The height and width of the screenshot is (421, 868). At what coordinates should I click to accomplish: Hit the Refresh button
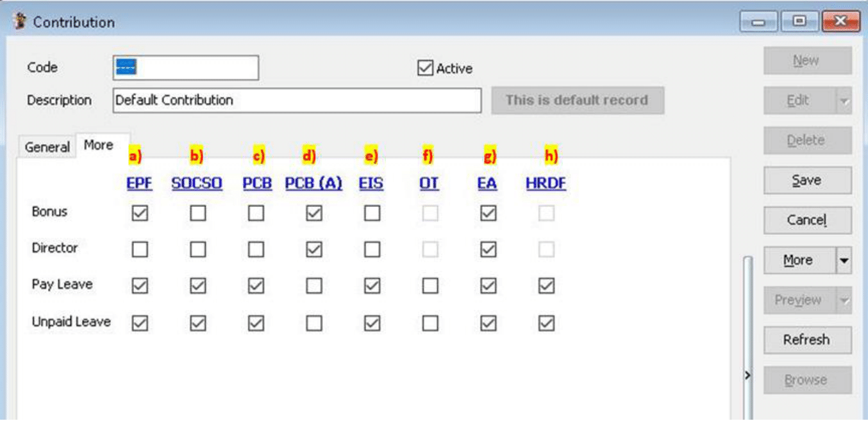click(806, 340)
